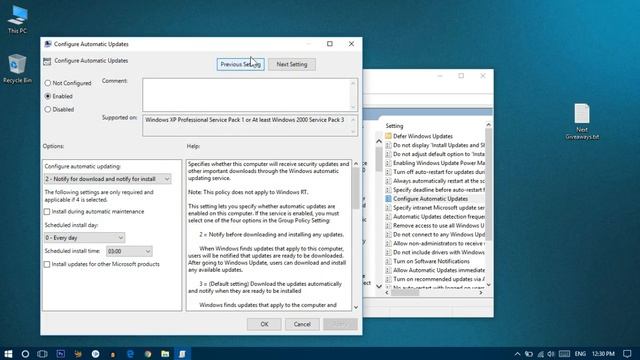Screen dimensions: 640x360
Task: Click the 12:30 PM taskbar clock
Action: [603, 354]
